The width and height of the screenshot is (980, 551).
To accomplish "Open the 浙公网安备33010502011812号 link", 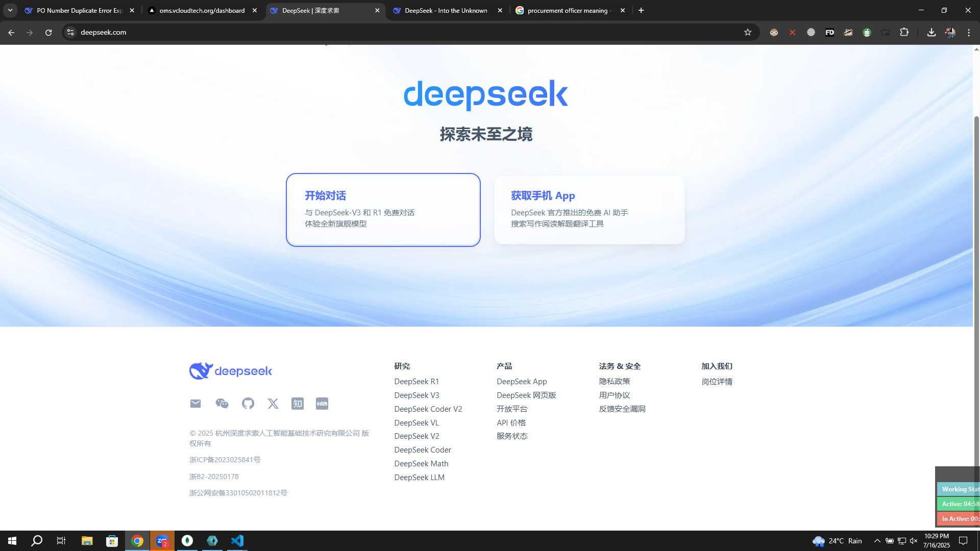I will pyautogui.click(x=238, y=493).
